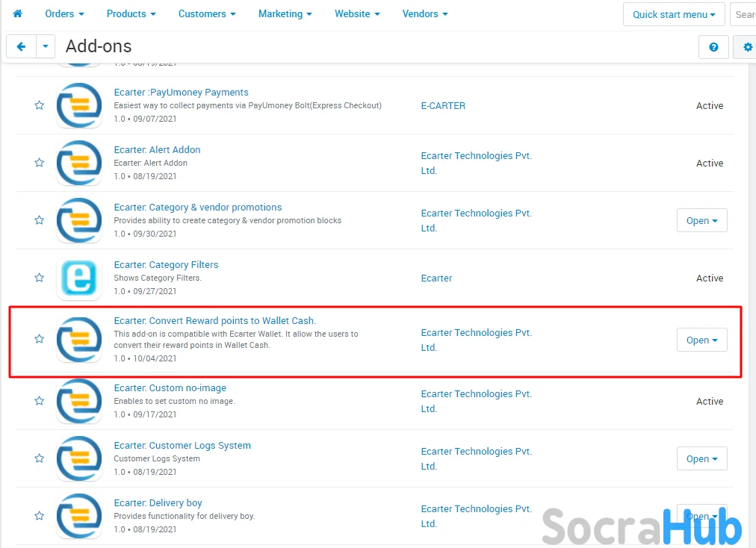The image size is (756, 548).
Task: Open dropdown for Convert Reward points add-on
Action: tap(701, 340)
